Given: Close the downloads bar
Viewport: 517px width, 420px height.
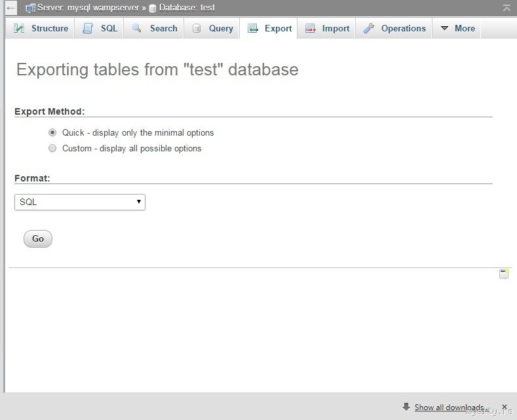Looking at the screenshot, I should coord(505,407).
